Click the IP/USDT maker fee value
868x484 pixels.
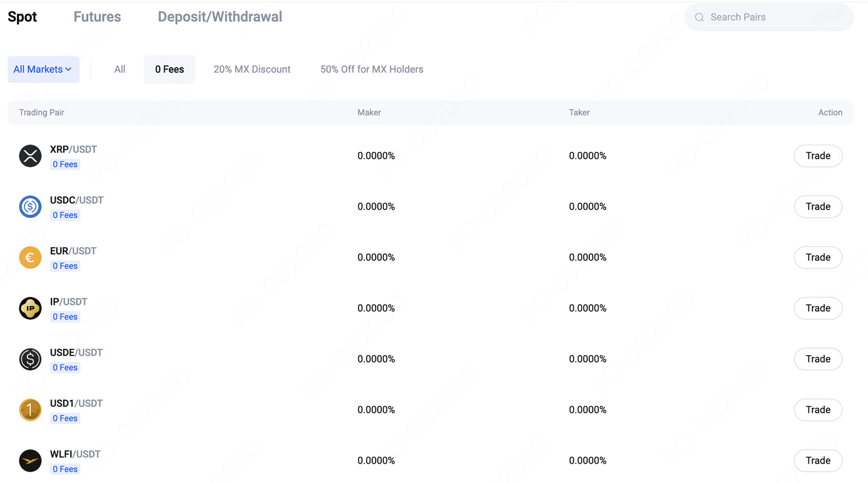[376, 308]
